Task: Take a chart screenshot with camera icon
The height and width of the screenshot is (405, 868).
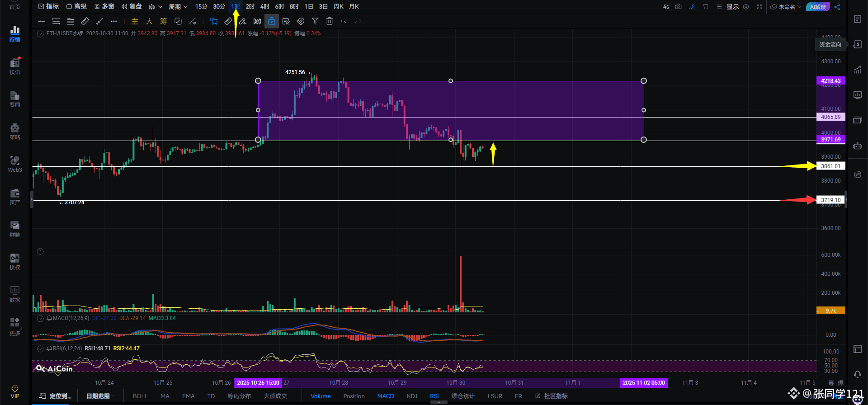Action: (678, 7)
